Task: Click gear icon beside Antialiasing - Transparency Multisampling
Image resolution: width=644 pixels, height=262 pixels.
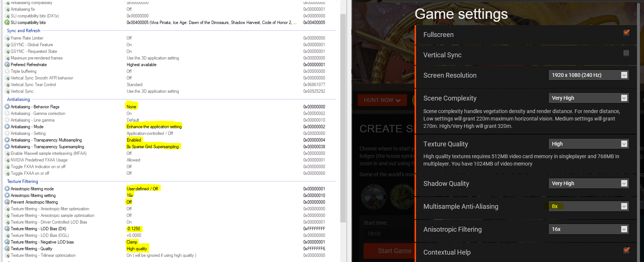Action: 7,140
